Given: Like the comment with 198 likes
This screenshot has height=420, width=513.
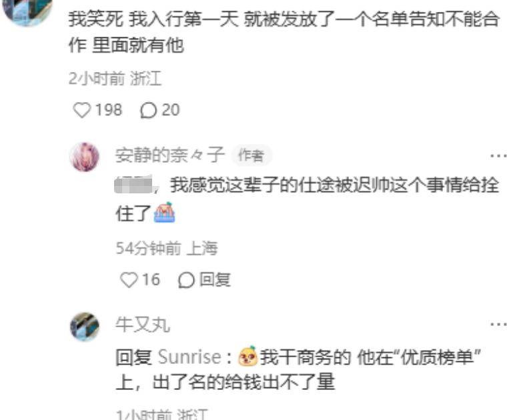Looking at the screenshot, I should 82,110.
